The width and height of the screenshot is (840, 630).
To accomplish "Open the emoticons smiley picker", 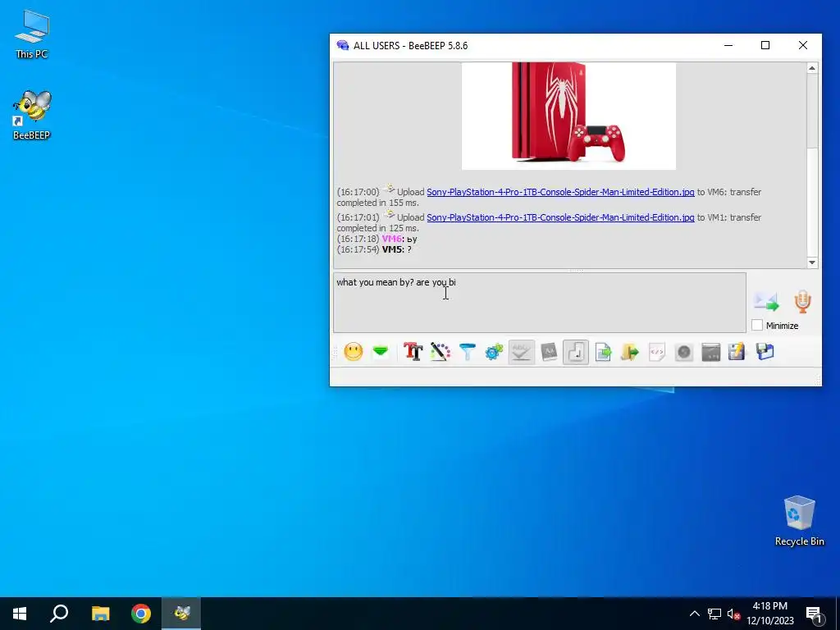I will click(x=353, y=352).
